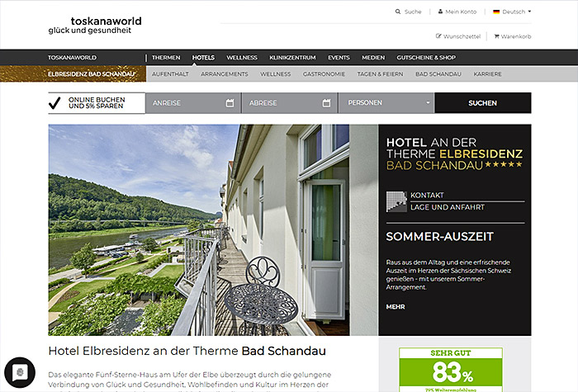The width and height of the screenshot is (578, 392).
Task: Open the Wunschzettel edit icon
Action: click(438, 36)
